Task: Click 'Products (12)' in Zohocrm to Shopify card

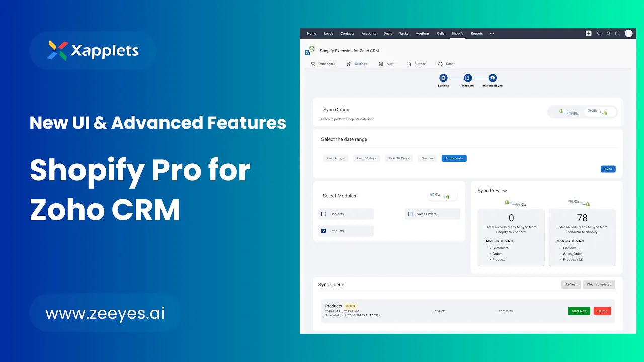Action: [x=573, y=260]
